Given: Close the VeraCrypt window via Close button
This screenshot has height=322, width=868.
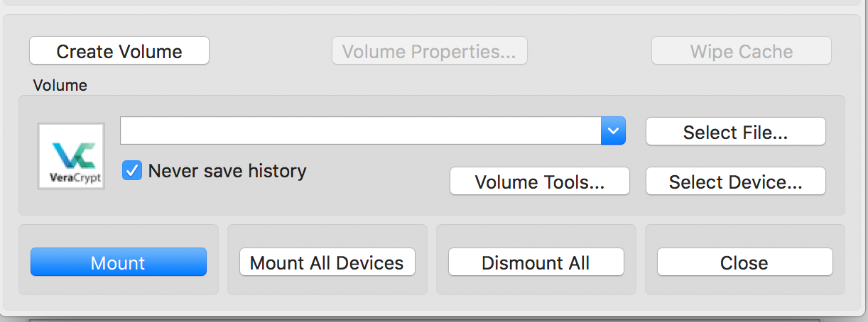Looking at the screenshot, I should click(x=744, y=262).
